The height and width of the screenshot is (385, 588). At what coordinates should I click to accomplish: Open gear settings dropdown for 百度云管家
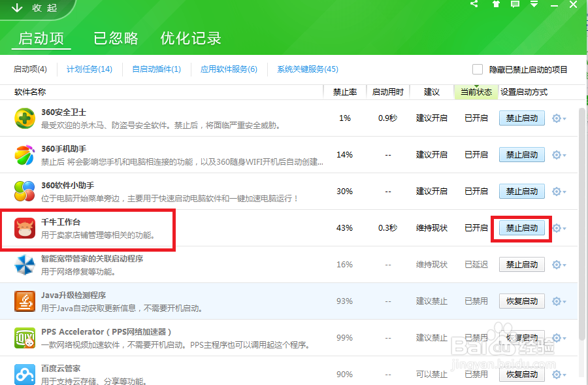coord(559,374)
